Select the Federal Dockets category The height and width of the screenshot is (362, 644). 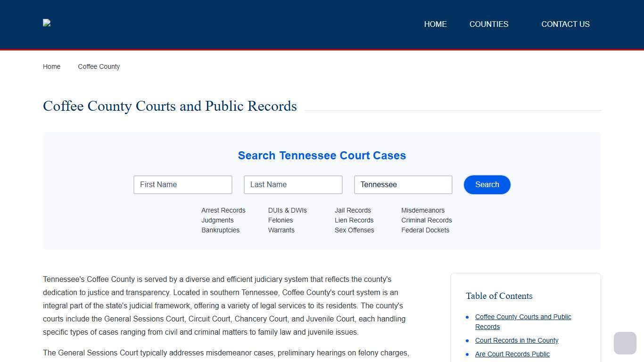pyautogui.click(x=426, y=230)
